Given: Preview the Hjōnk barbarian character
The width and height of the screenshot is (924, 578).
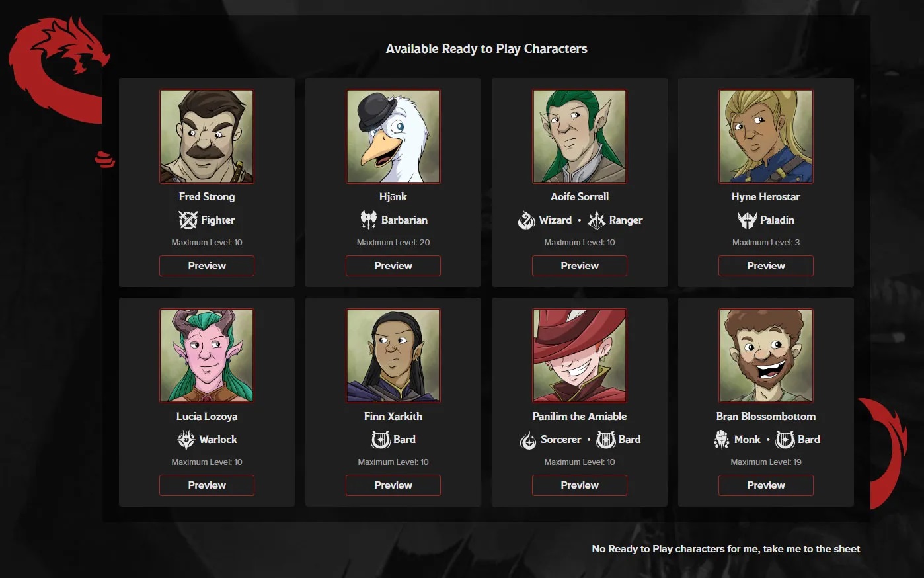Looking at the screenshot, I should (393, 266).
